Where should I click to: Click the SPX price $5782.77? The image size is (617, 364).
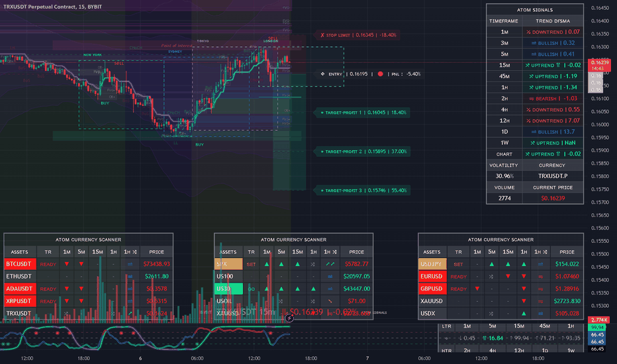tap(357, 264)
